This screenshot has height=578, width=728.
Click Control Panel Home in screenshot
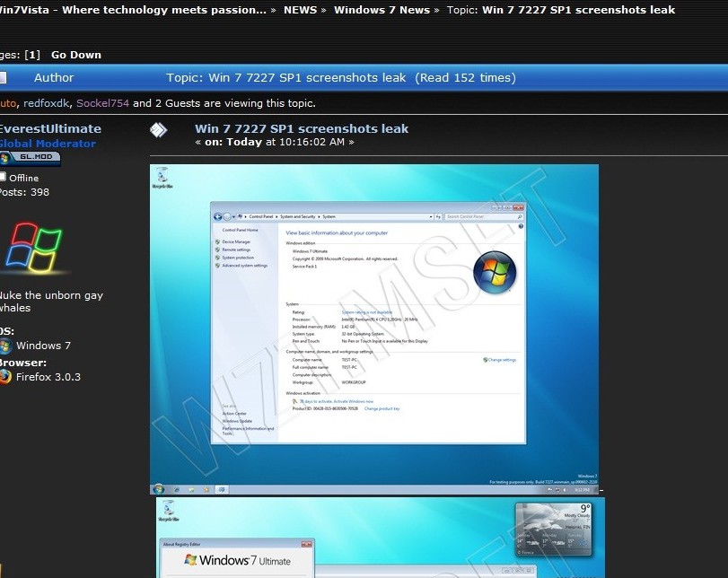[240, 230]
